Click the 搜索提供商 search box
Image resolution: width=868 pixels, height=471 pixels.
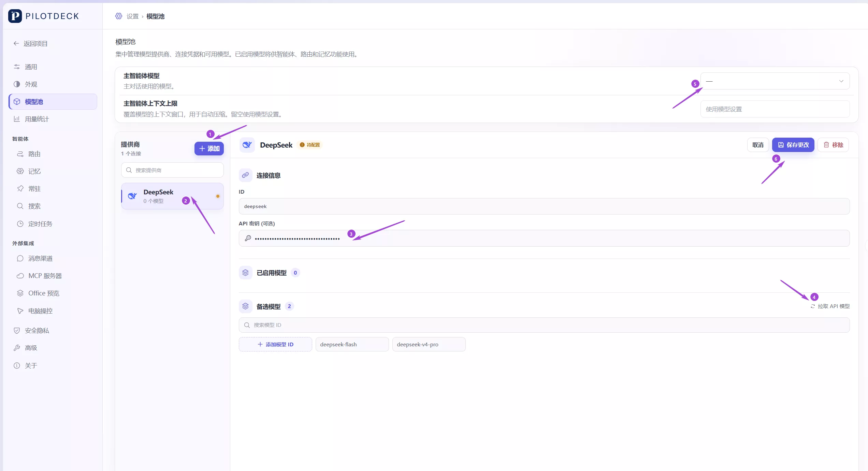coord(172,170)
